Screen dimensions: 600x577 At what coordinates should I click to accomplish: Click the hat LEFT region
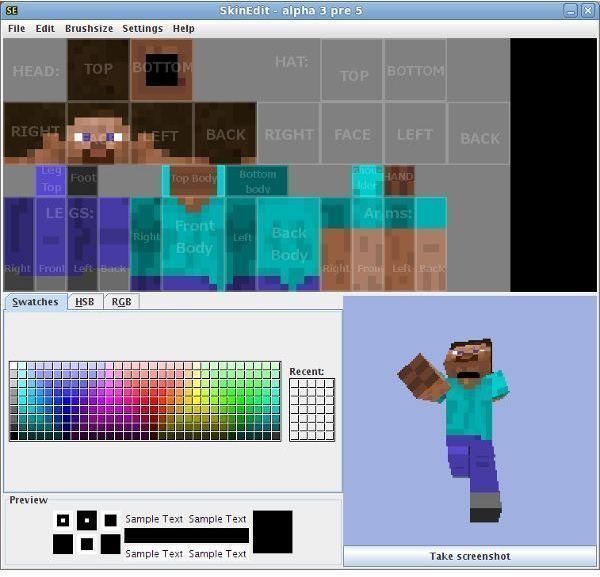[x=416, y=133]
